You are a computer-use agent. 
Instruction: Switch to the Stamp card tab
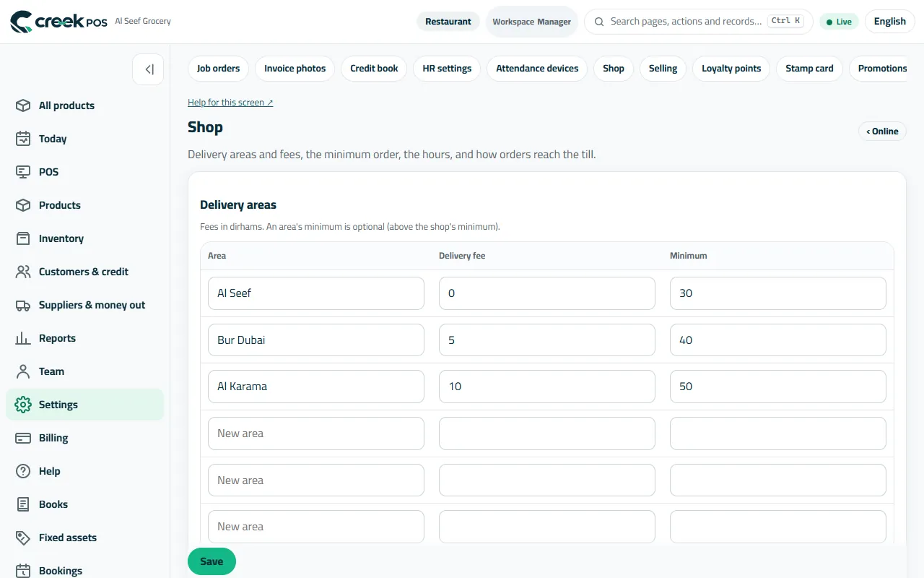point(809,69)
